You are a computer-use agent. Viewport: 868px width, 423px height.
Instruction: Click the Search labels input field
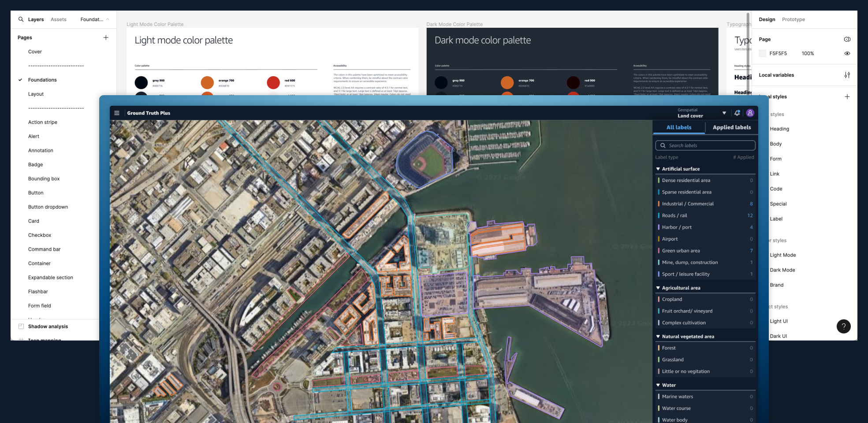pyautogui.click(x=705, y=145)
